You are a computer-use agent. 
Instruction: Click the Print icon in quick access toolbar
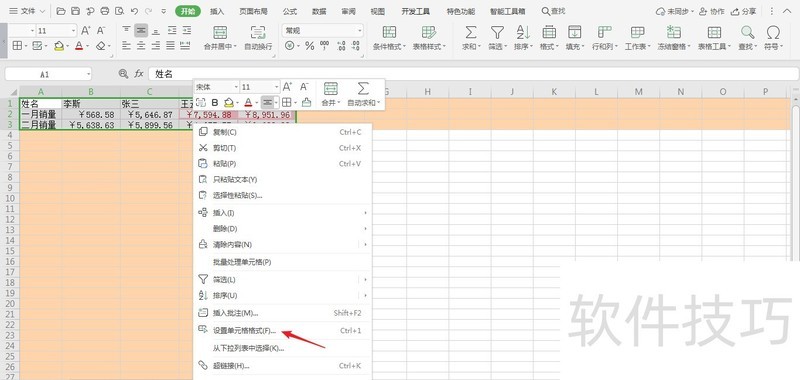tap(105, 11)
